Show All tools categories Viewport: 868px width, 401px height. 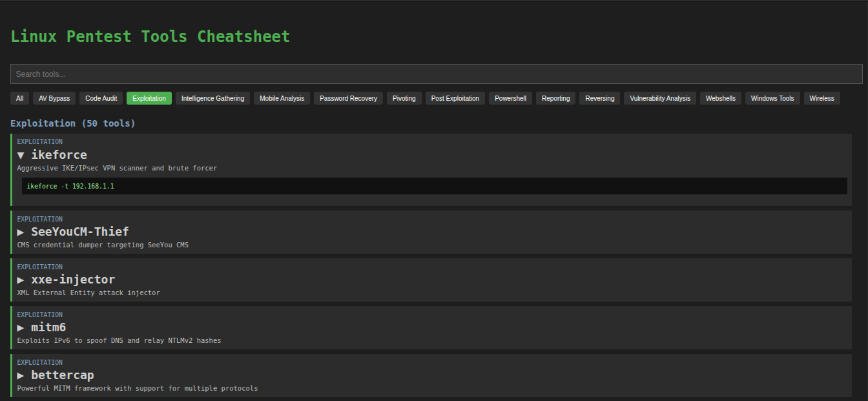[19, 98]
